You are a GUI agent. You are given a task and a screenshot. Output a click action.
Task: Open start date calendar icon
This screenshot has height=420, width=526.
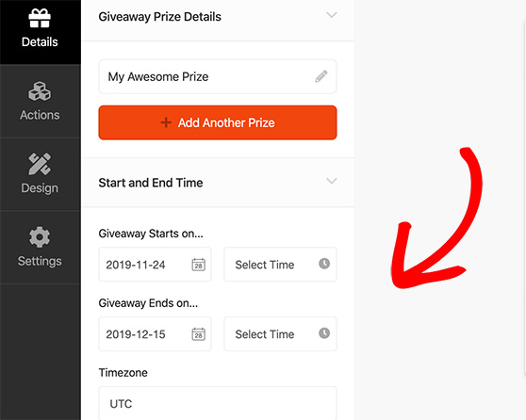pos(198,265)
